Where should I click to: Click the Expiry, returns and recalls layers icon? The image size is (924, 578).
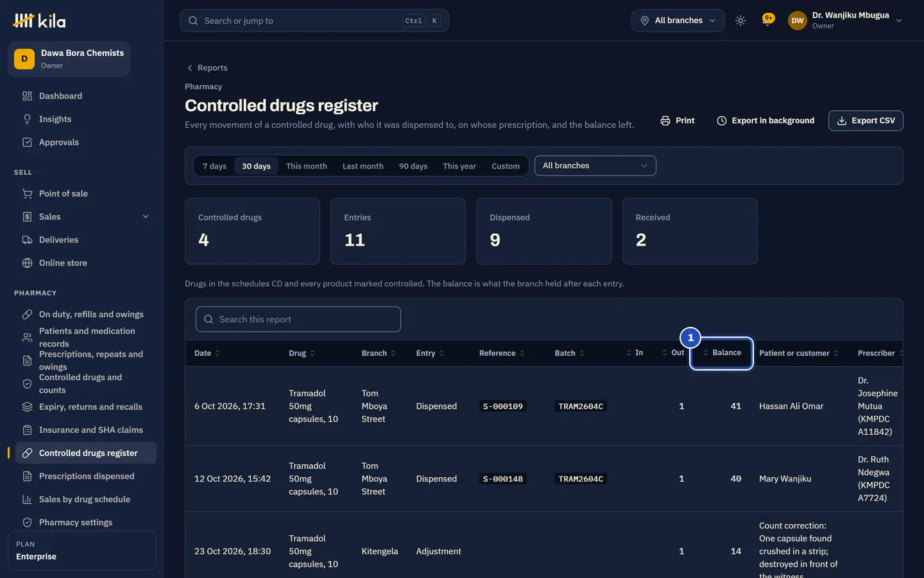tap(27, 407)
